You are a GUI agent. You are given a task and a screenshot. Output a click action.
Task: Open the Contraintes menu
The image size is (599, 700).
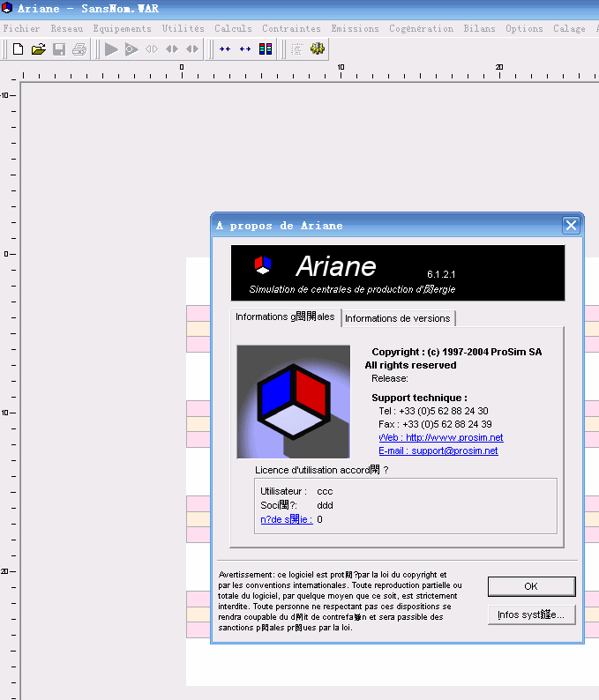point(291,28)
